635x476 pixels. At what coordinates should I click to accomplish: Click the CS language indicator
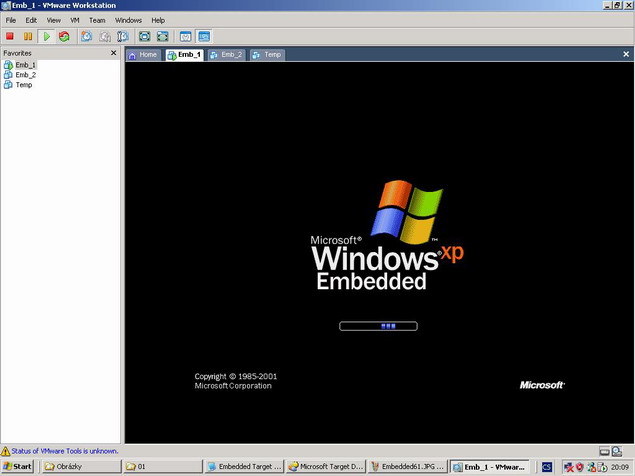(546, 467)
